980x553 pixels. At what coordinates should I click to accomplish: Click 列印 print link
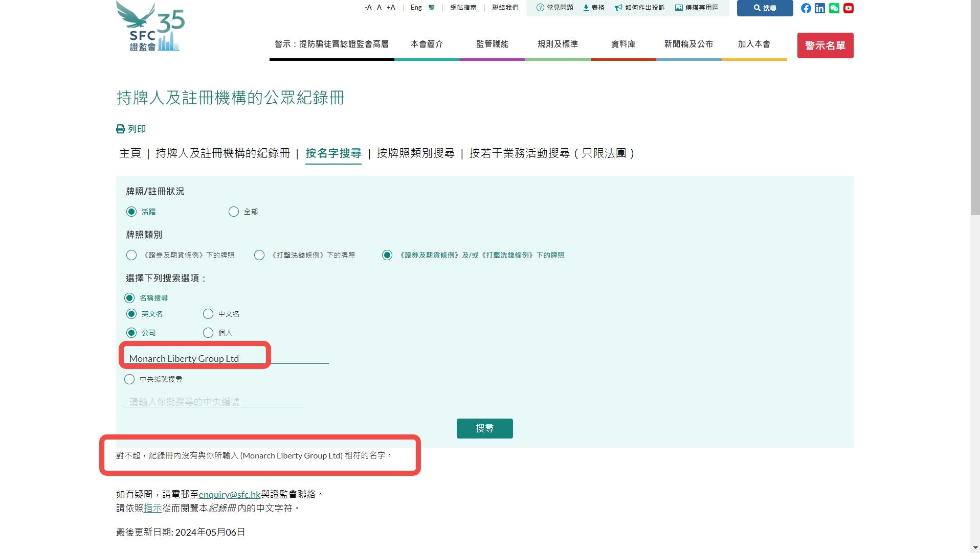pyautogui.click(x=137, y=129)
